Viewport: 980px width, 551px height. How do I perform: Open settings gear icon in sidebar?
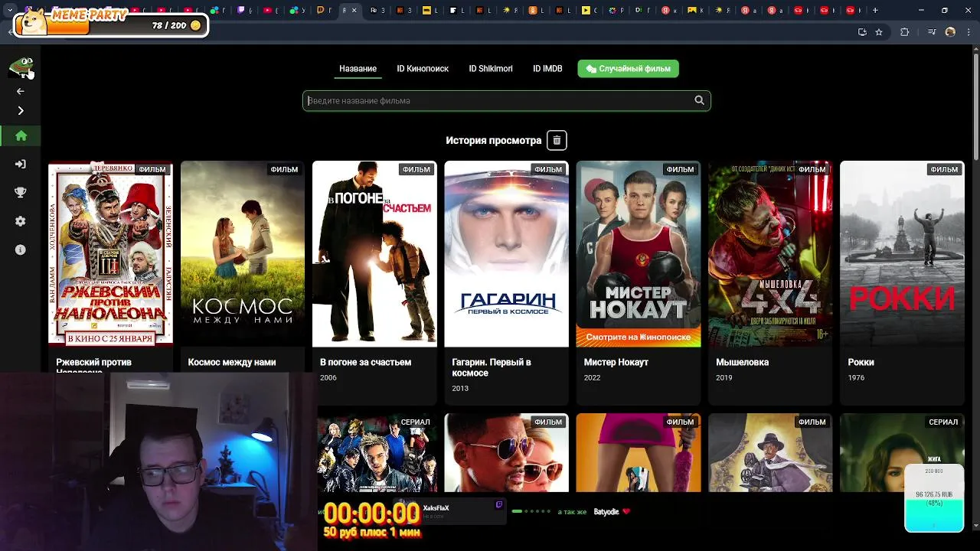click(21, 221)
